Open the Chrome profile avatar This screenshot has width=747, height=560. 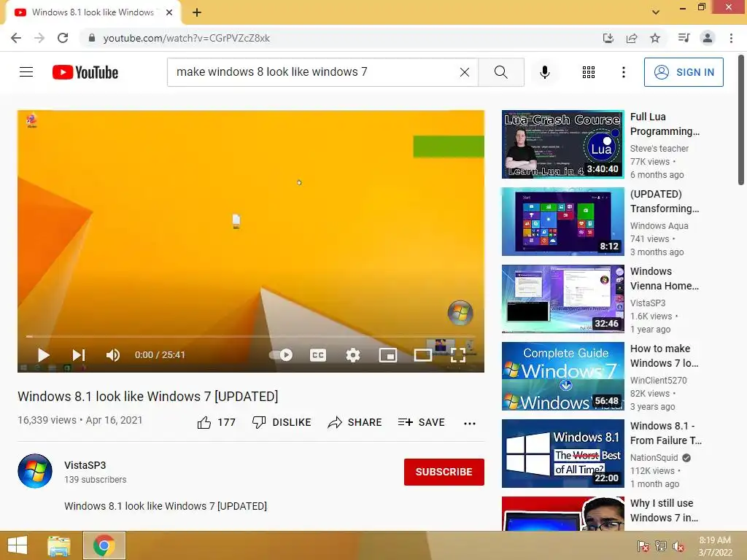point(708,38)
